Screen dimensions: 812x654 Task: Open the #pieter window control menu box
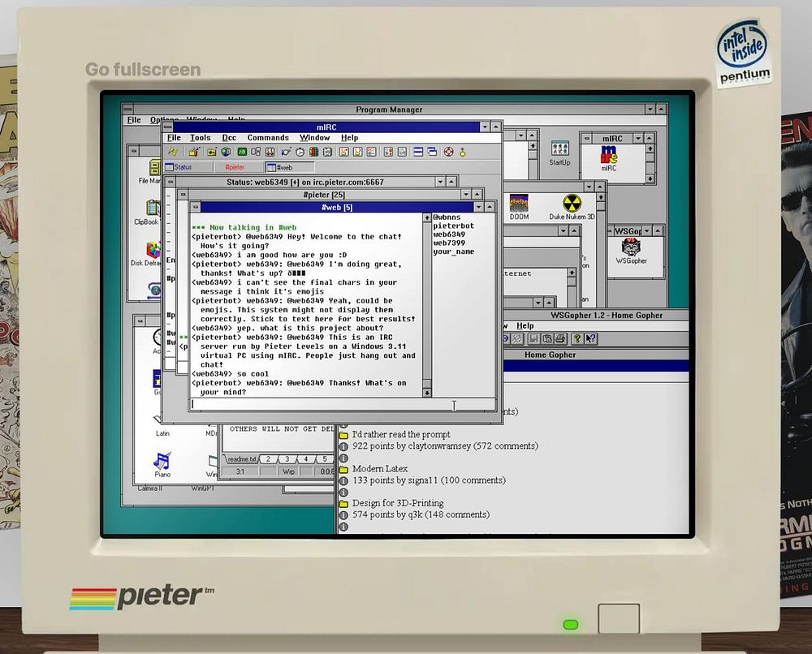click(x=182, y=195)
